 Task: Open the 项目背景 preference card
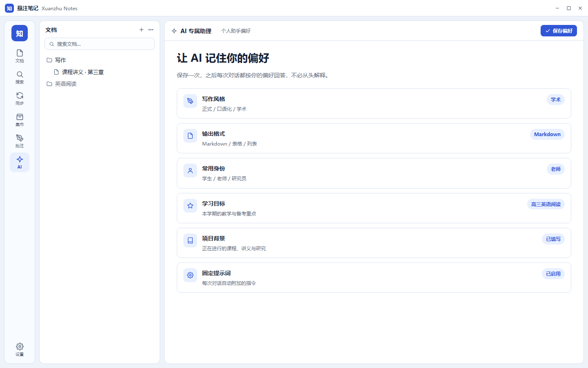click(x=374, y=243)
